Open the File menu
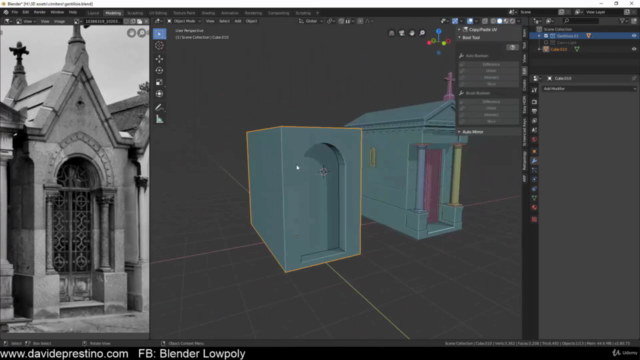The image size is (640, 360). pos(15,13)
